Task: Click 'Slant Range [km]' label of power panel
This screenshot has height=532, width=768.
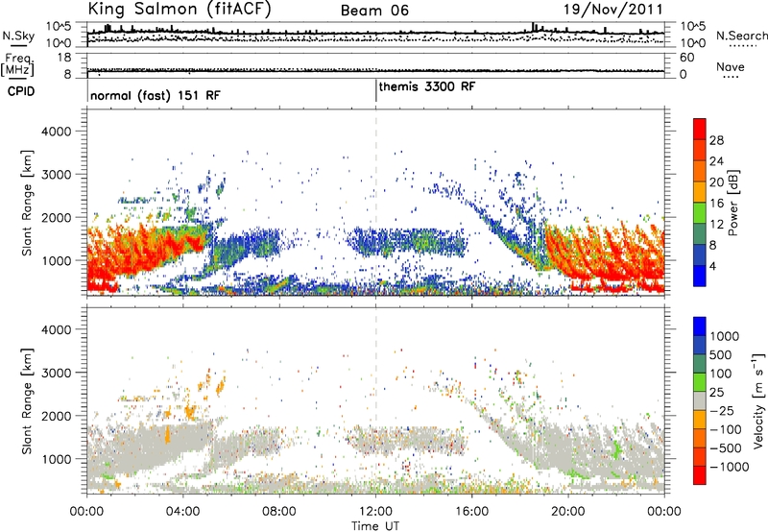Action: point(27,203)
